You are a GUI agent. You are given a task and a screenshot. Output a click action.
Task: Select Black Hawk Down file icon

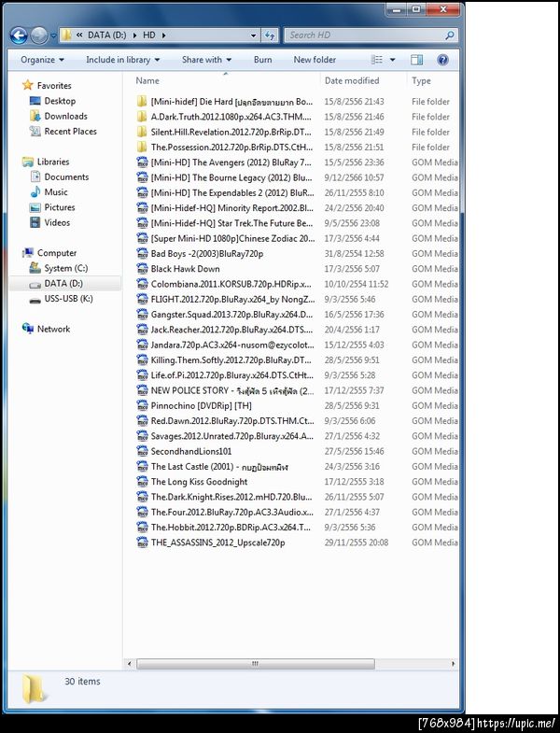[142, 269]
